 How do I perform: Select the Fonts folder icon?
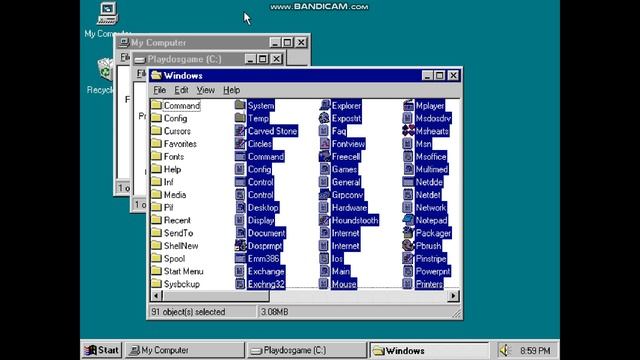(x=156, y=156)
